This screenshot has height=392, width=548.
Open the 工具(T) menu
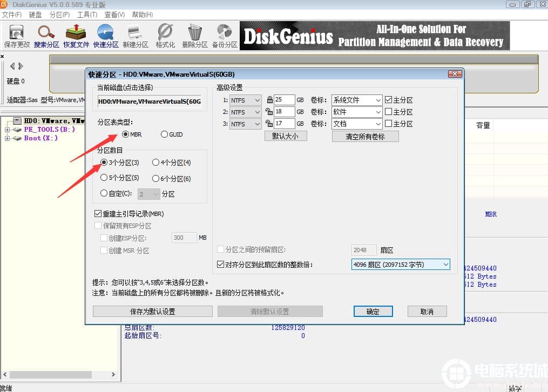click(x=87, y=15)
